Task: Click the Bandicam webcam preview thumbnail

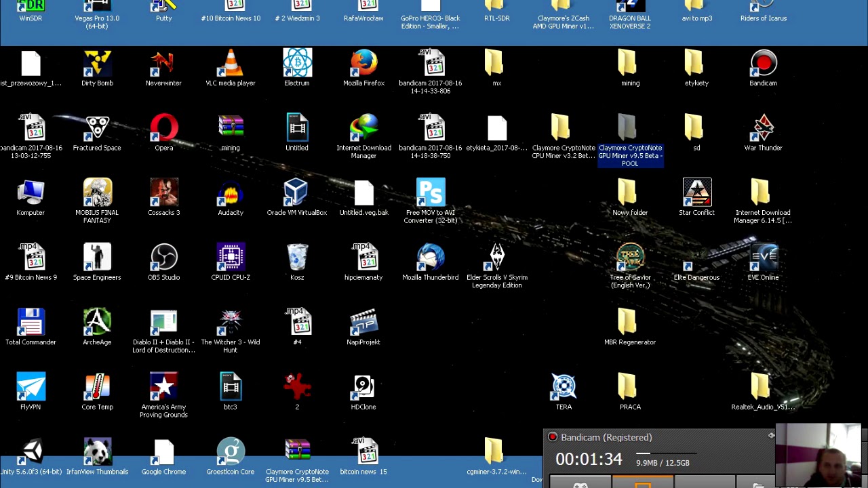Action: (x=818, y=455)
